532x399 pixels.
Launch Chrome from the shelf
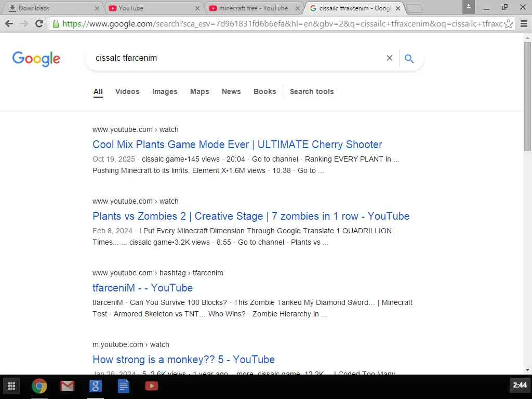39,386
